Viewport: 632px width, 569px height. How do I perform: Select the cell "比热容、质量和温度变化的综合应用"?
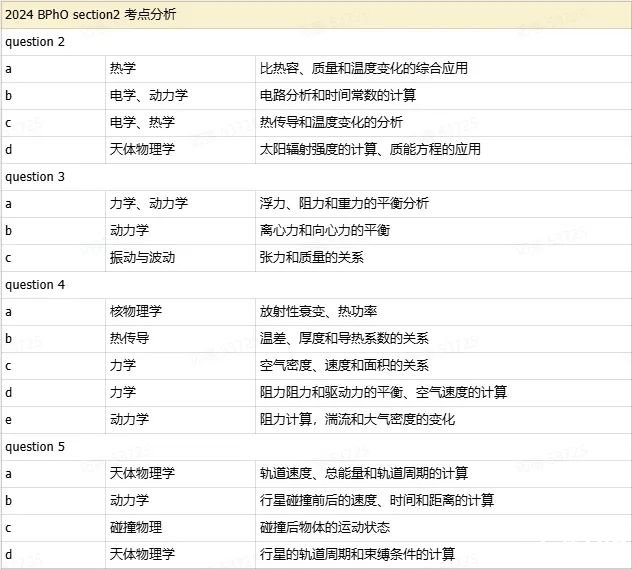(x=443, y=69)
